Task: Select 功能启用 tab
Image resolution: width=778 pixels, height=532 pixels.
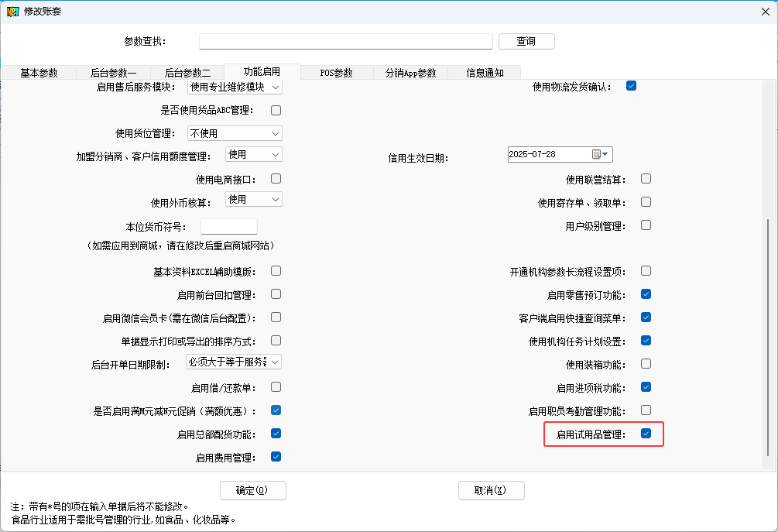Action: tap(262, 71)
